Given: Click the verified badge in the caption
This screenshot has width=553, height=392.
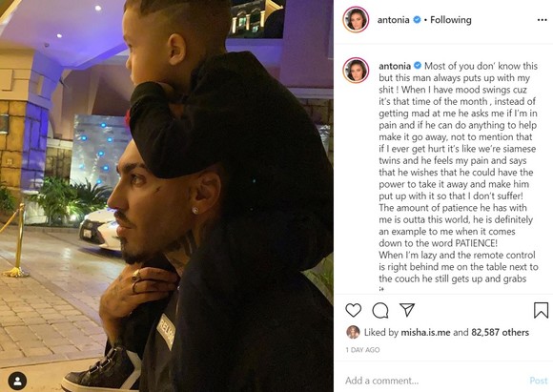Looking at the screenshot, I should (x=418, y=66).
